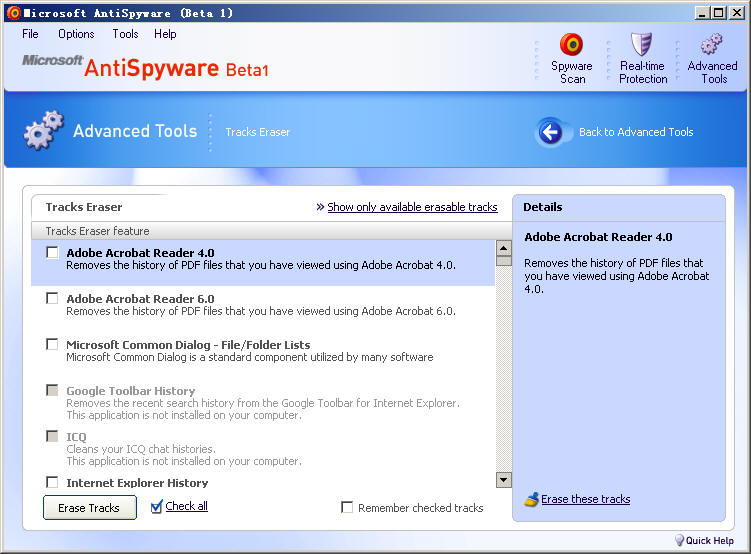Screen dimensions: 751x554
Task: Click the Tracks Eraser breadcrumb text
Action: point(258,132)
